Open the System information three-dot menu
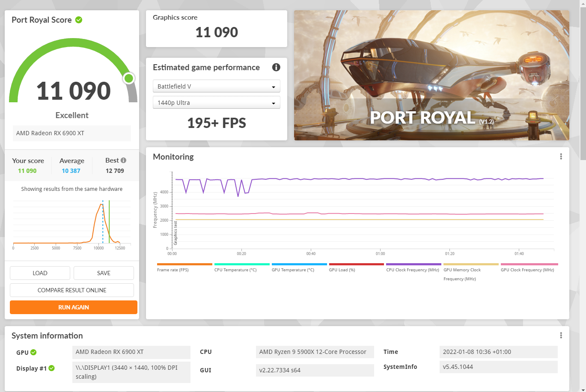The image size is (586, 392). coord(561,336)
